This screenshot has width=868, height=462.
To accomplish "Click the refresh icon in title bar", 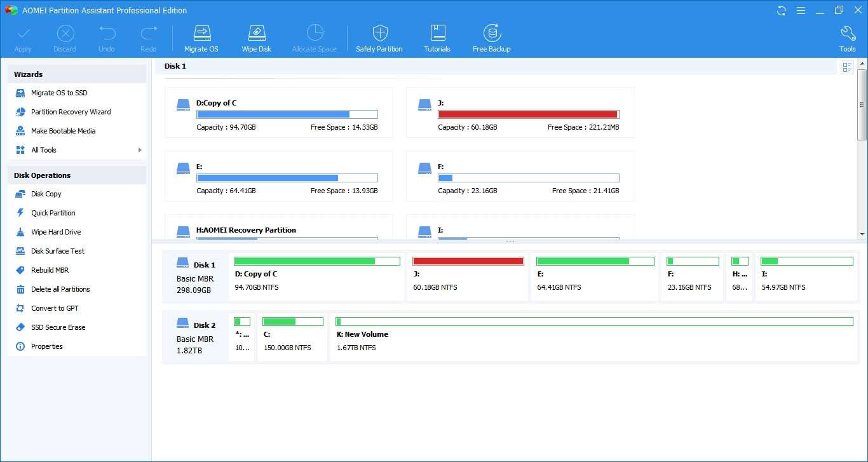I will tap(782, 10).
